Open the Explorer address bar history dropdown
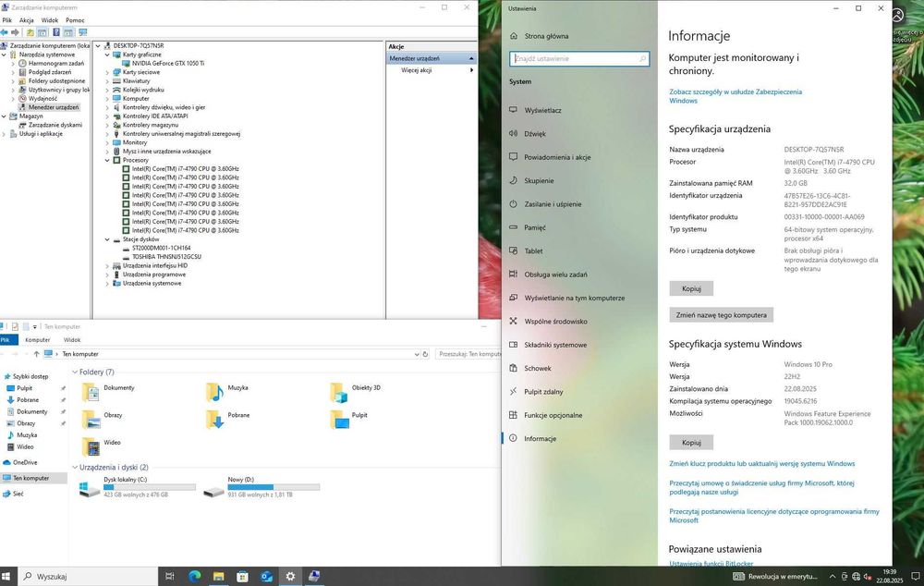This screenshot has height=586, width=924. click(417, 354)
